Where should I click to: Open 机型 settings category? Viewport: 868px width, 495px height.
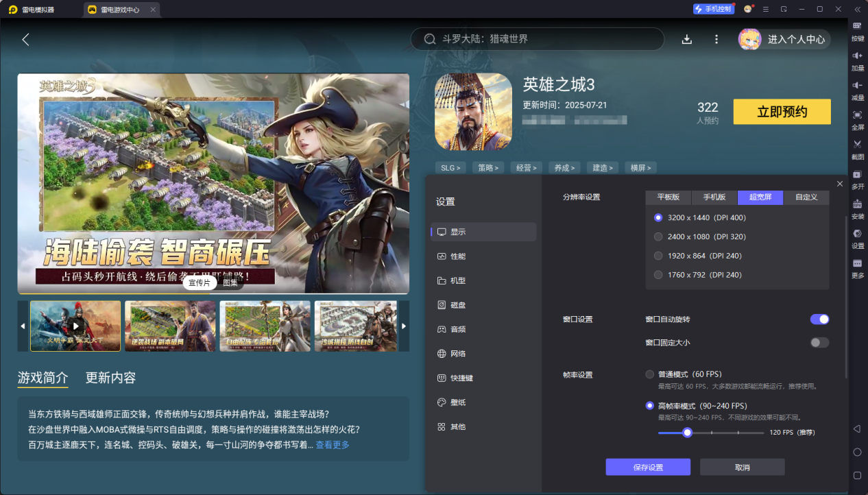(483, 280)
